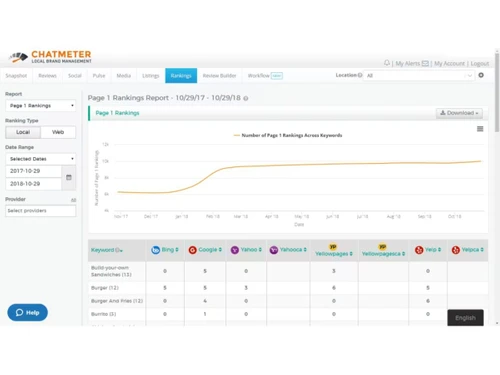500x375 pixels.
Task: Click the Build-your-own Sandwiches keyword
Action: pyautogui.click(x=111, y=271)
